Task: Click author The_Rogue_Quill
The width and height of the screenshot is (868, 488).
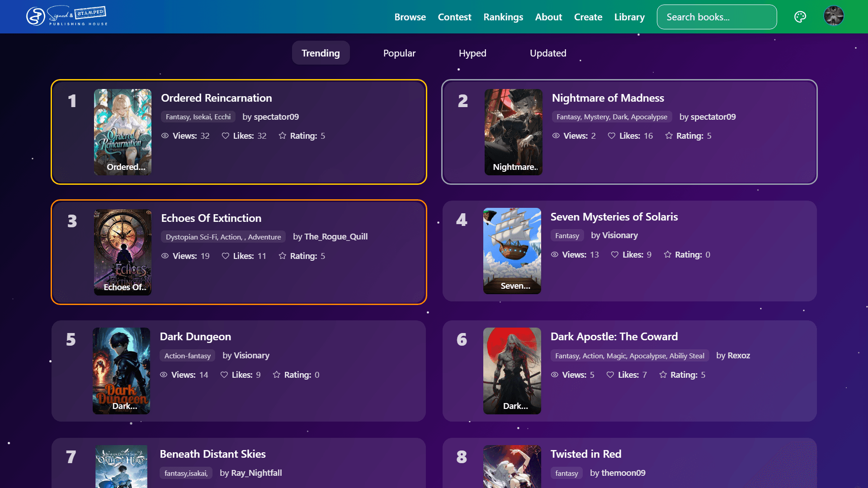Action: tap(336, 237)
